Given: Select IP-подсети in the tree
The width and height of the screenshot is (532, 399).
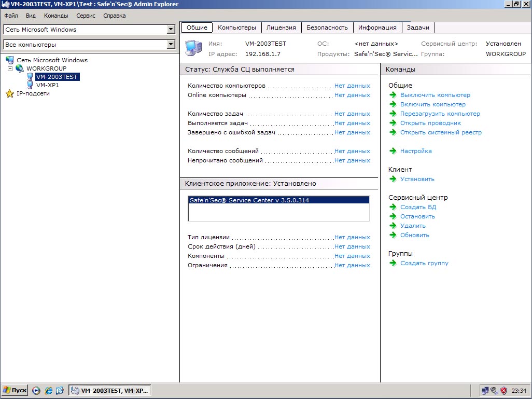Looking at the screenshot, I should [33, 93].
